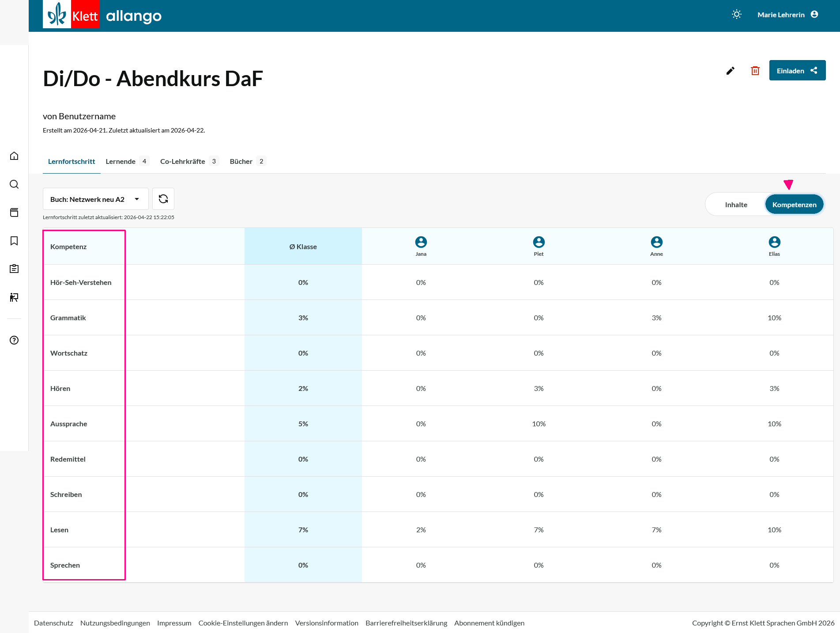Image resolution: width=840 pixels, height=633 pixels.
Task: Select the Aussprache row label
Action: click(x=69, y=424)
